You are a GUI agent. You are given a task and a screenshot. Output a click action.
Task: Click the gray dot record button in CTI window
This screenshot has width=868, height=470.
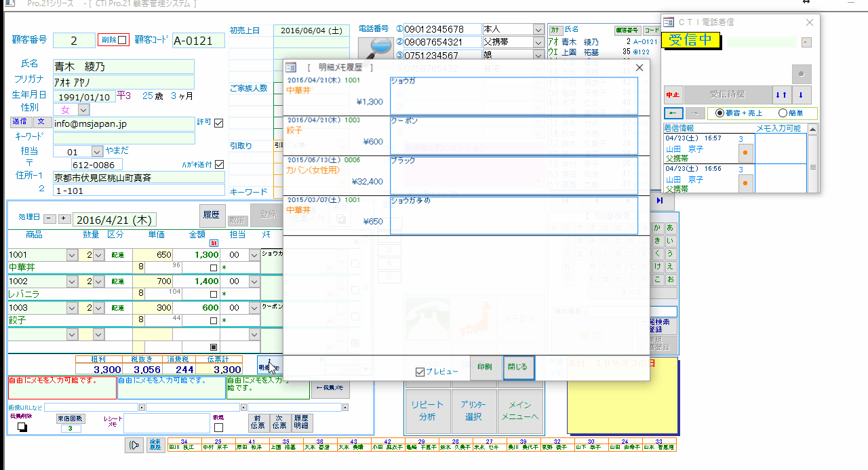(x=802, y=74)
